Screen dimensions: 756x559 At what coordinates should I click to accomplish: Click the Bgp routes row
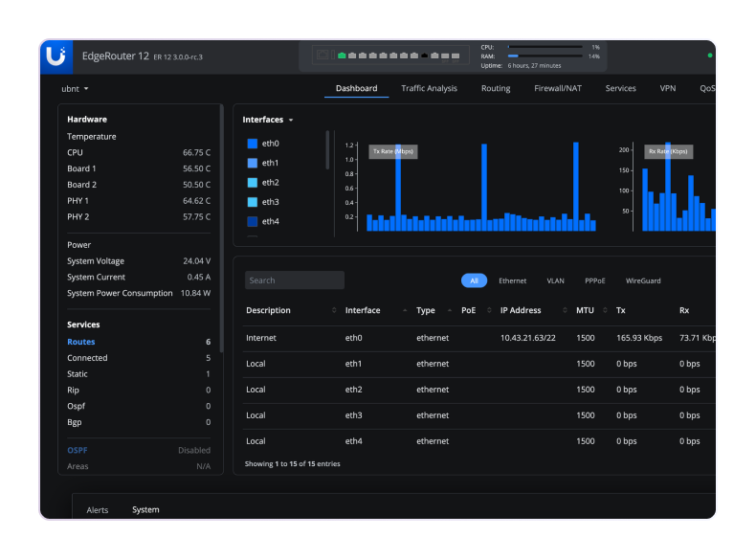(139, 422)
